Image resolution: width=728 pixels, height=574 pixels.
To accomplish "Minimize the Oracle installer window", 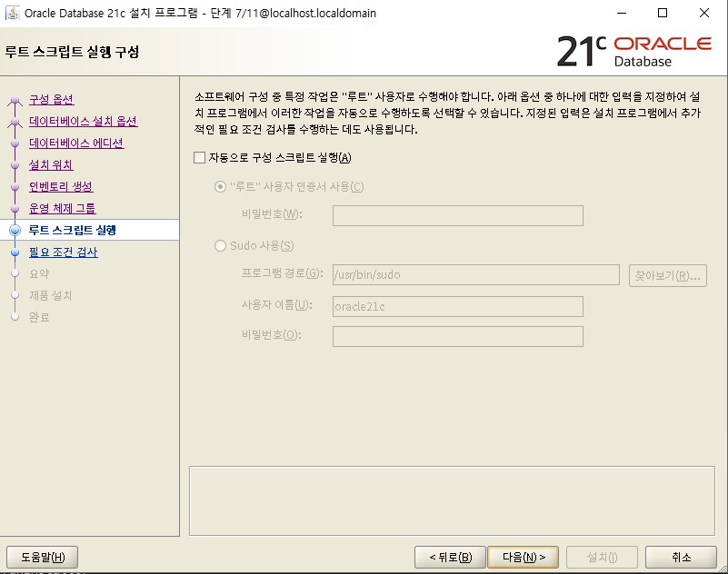I will [x=622, y=13].
